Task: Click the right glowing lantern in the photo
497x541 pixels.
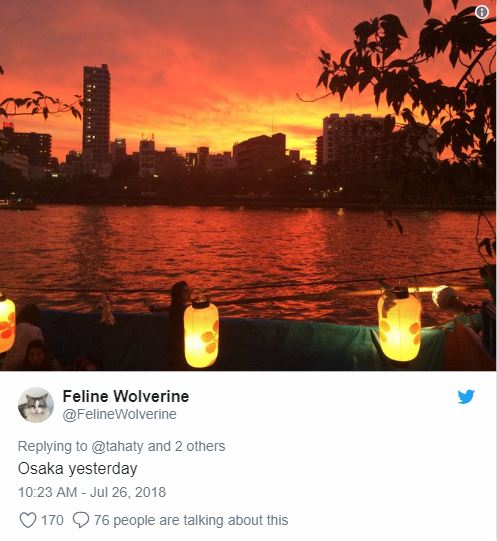Action: 399,324
